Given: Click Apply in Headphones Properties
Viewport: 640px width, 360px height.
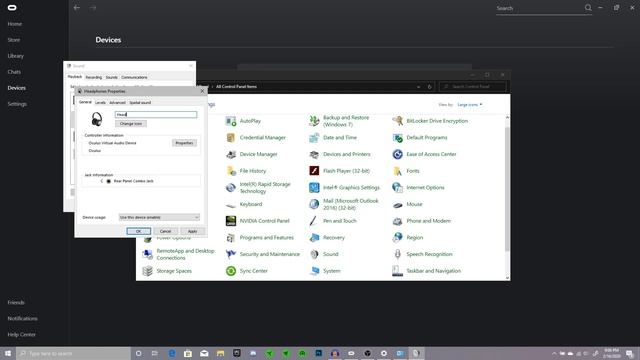Looking at the screenshot, I should [x=192, y=231].
